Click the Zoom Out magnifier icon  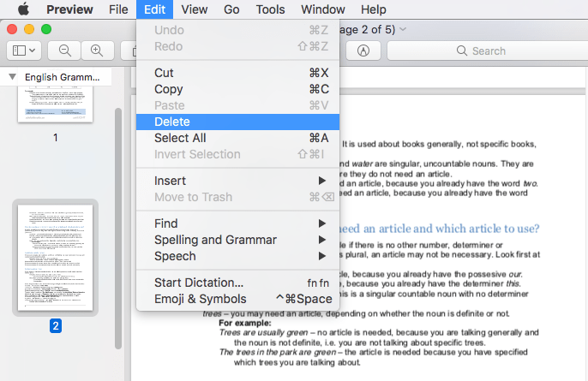click(x=64, y=51)
